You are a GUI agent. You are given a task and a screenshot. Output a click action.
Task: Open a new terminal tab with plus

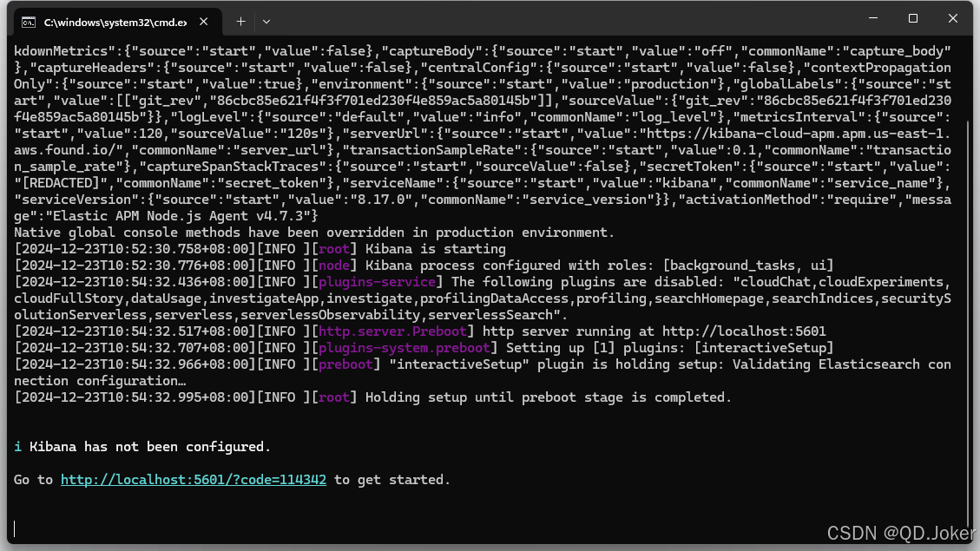point(240,22)
